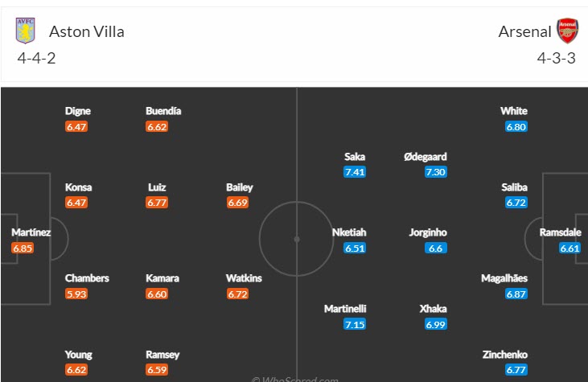The height and width of the screenshot is (382, 588).
Task: Click Ødegaard's 7.30 rating badge
Action: pyautogui.click(x=436, y=172)
